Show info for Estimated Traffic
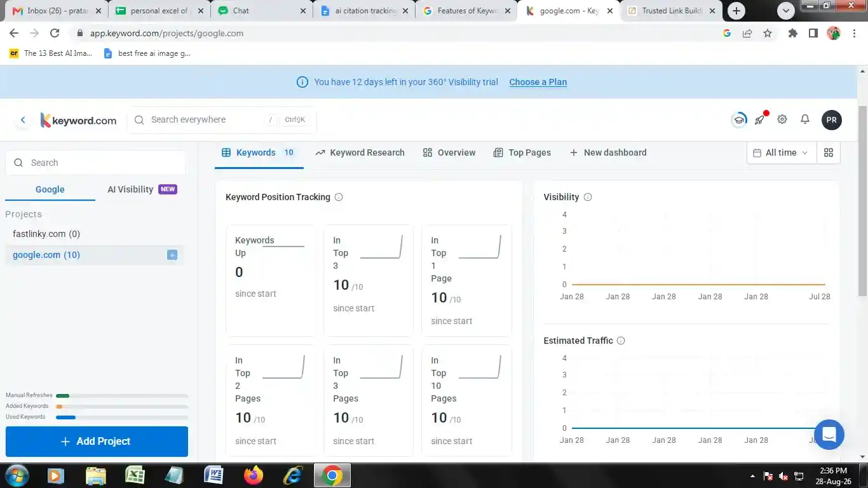Screen dimensions: 868x488 tap(621, 341)
